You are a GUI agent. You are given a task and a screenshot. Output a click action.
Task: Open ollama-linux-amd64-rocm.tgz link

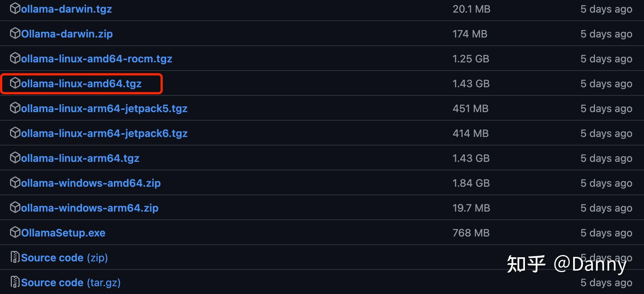(96, 59)
